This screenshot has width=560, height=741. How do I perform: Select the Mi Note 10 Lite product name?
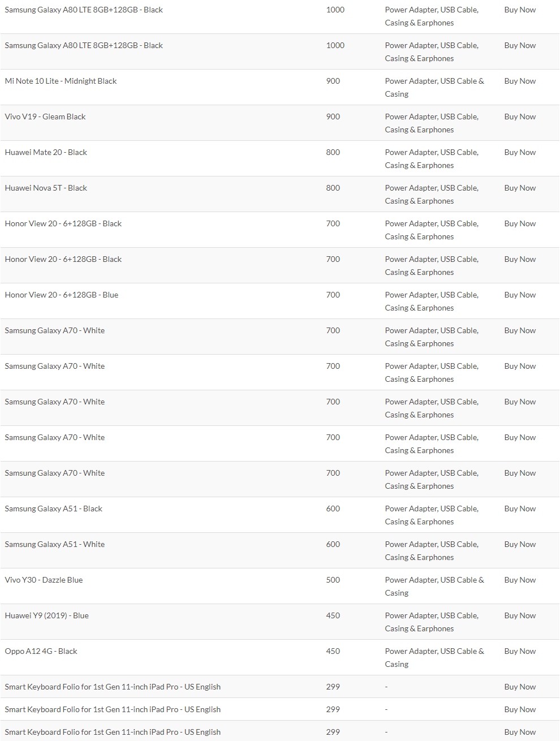pyautogui.click(x=61, y=81)
